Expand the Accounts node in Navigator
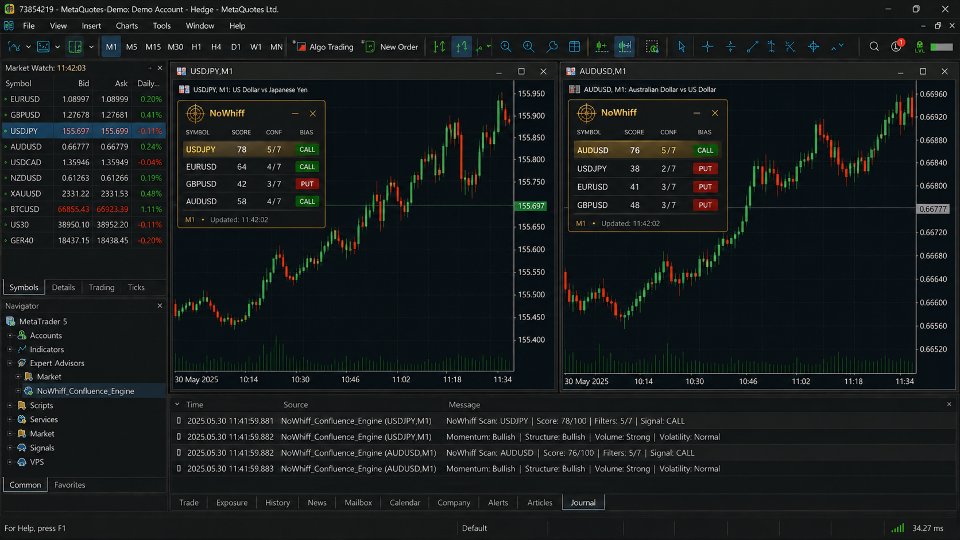The width and height of the screenshot is (960, 540). coord(10,336)
